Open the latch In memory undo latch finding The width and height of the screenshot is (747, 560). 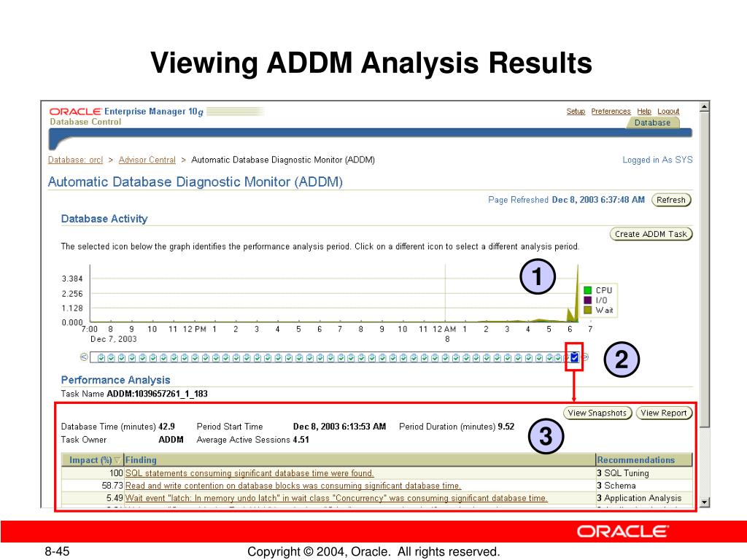pos(336,497)
